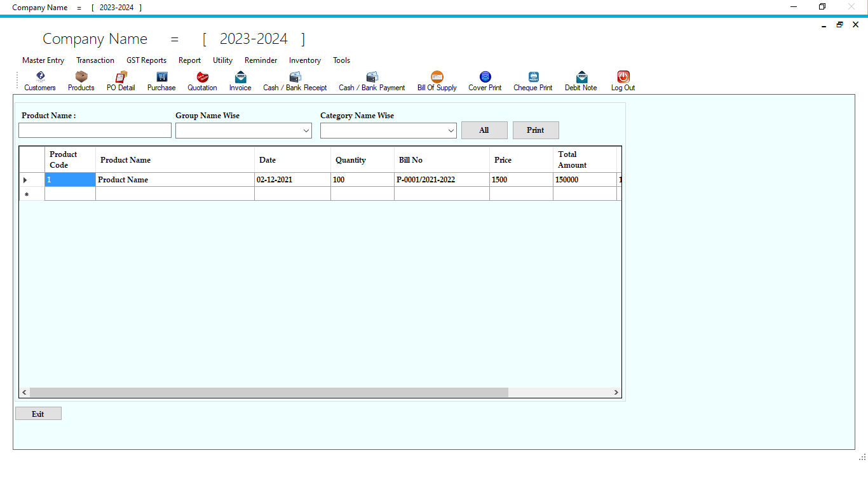Open the Customers screen
The width and height of the screenshot is (868, 488).
pyautogui.click(x=39, y=81)
